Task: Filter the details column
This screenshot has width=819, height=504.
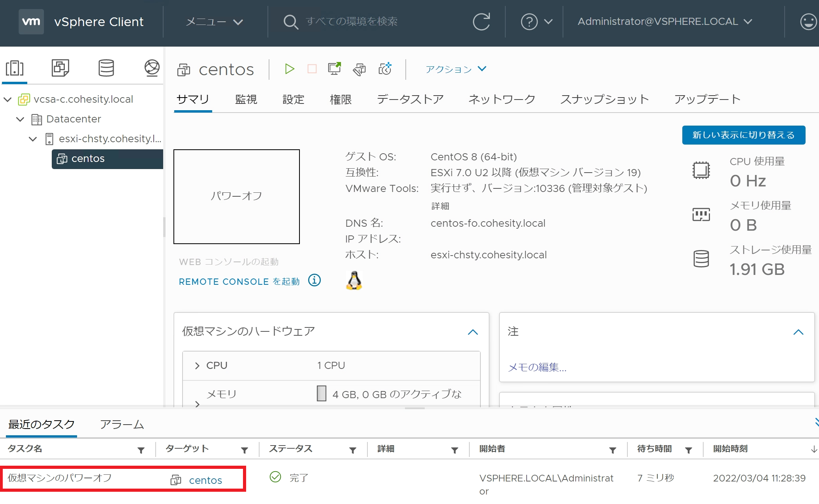Action: 455,450
